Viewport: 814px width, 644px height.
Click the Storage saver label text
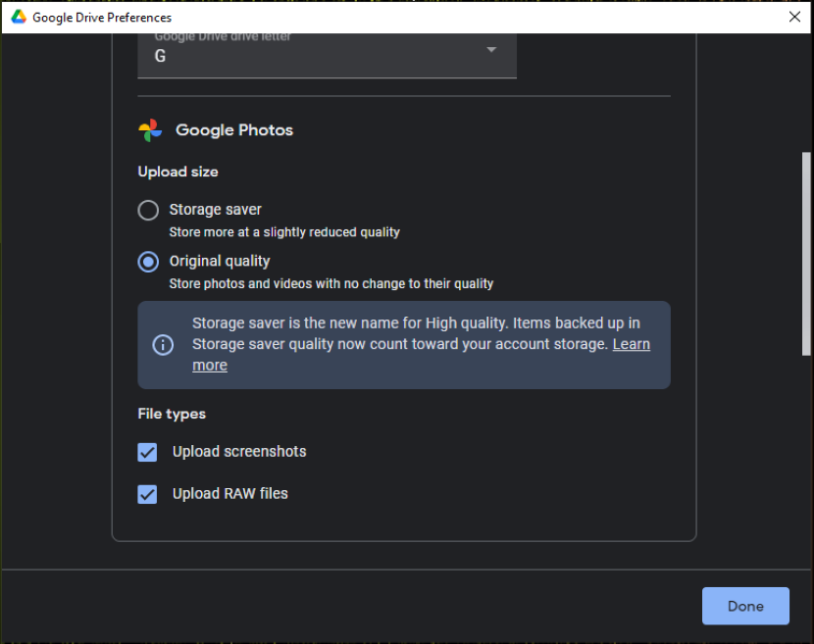coord(216,210)
